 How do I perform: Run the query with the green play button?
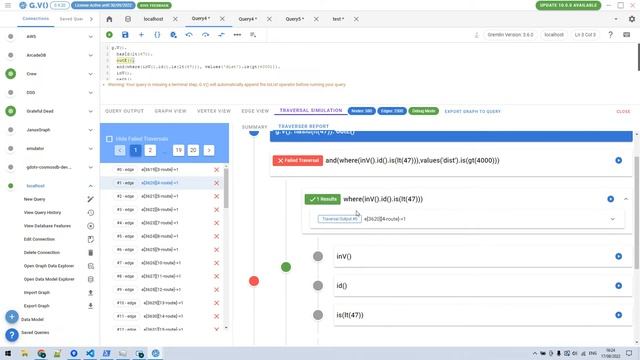pyautogui.click(x=109, y=35)
